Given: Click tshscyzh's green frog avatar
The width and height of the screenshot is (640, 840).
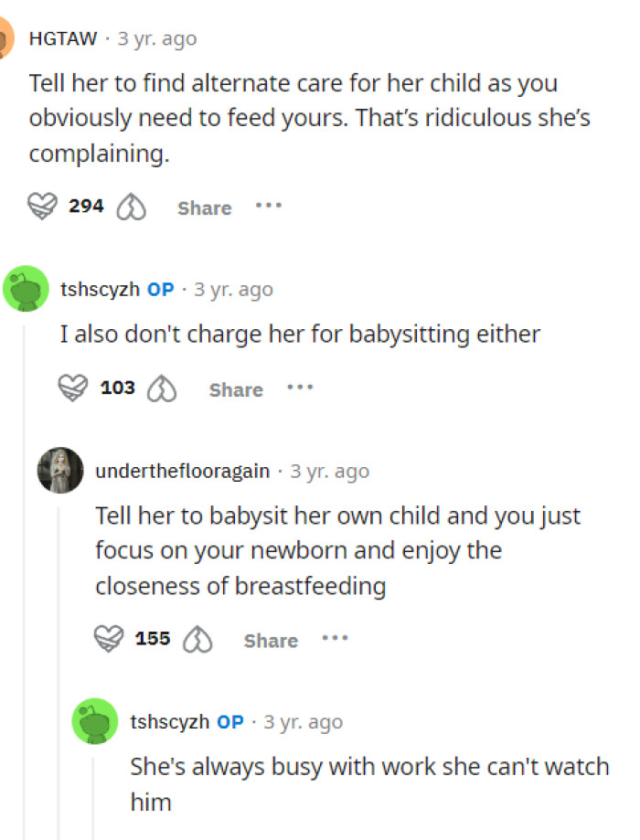Looking at the screenshot, I should tap(26, 288).
